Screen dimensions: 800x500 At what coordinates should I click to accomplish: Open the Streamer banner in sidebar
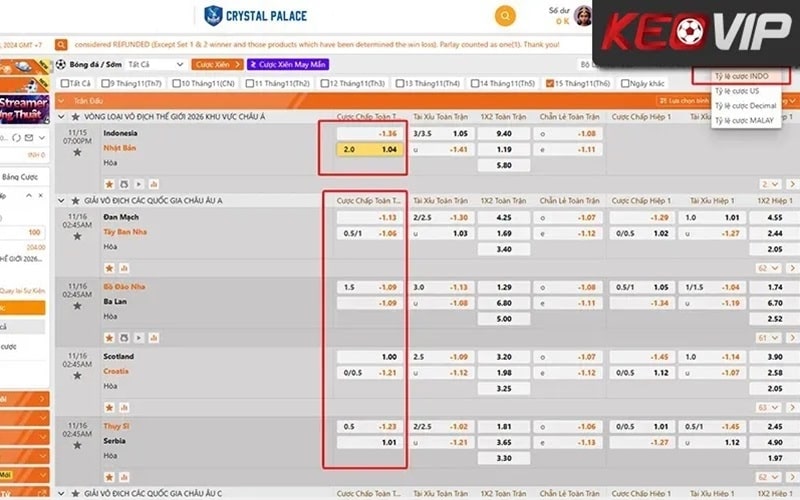pyautogui.click(x=24, y=109)
